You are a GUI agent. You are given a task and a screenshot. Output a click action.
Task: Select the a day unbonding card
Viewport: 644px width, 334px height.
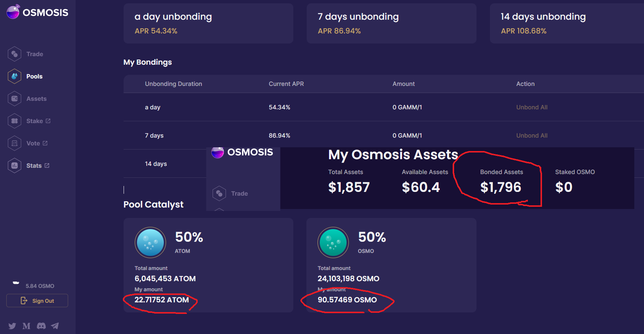coord(208,23)
